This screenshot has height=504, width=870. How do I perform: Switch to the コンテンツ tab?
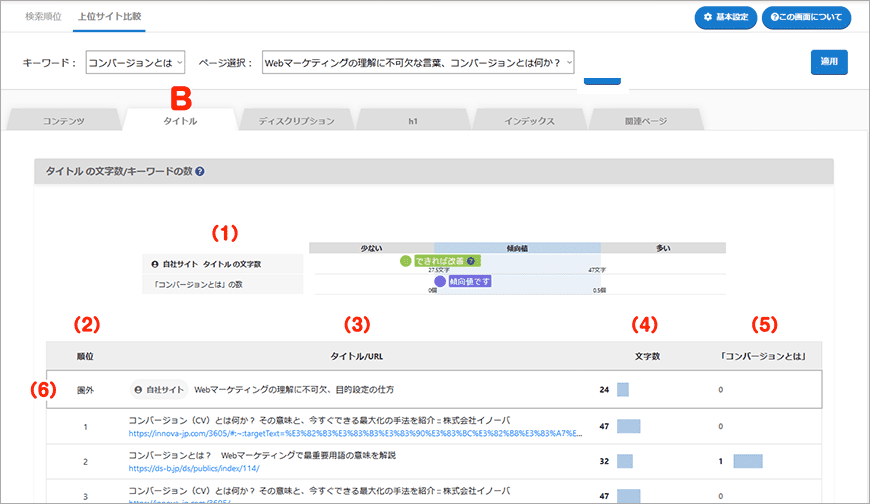63,120
